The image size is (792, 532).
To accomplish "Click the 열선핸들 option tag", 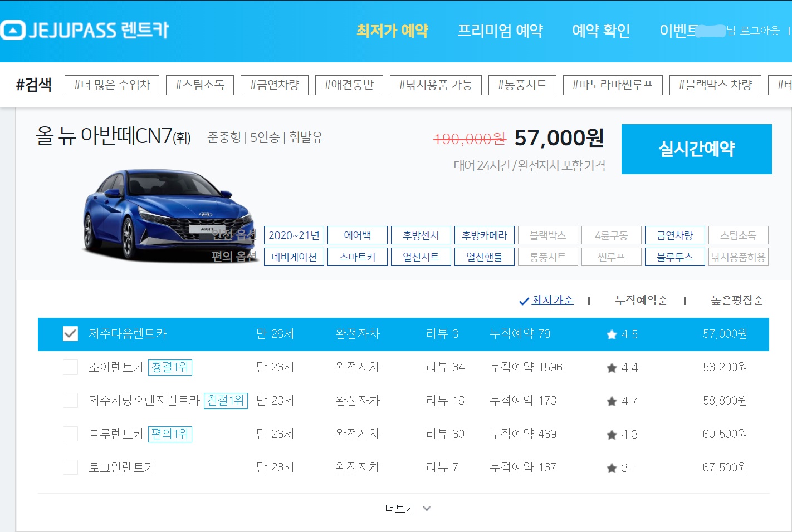I will [485, 257].
